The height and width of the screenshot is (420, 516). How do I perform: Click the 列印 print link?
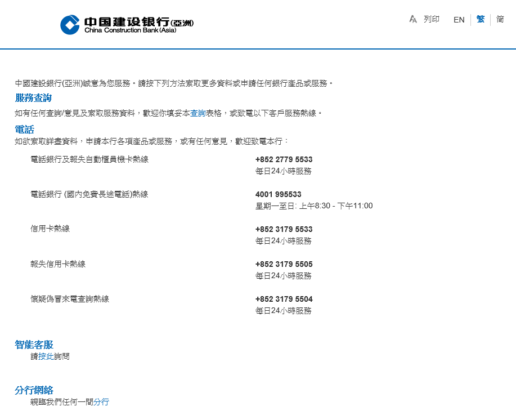432,19
